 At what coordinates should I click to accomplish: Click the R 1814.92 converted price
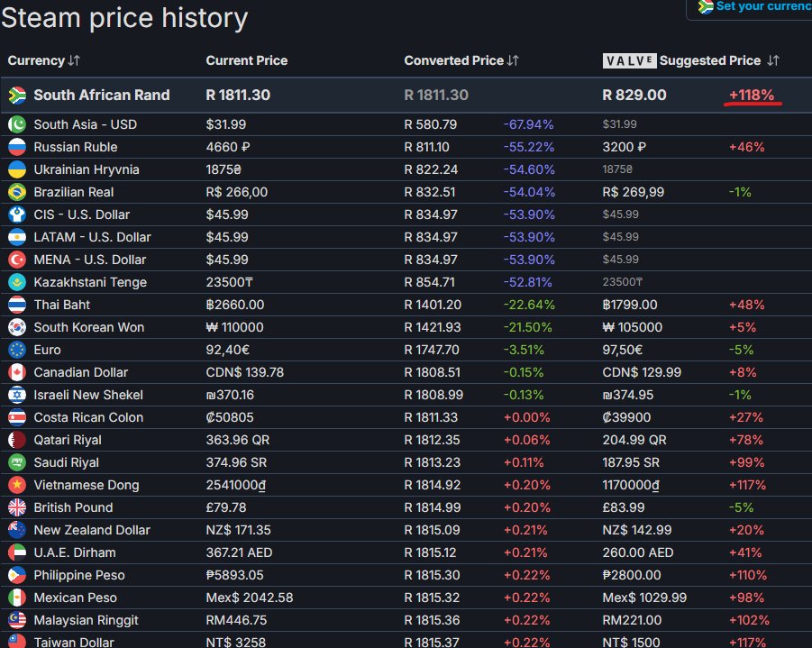point(433,486)
